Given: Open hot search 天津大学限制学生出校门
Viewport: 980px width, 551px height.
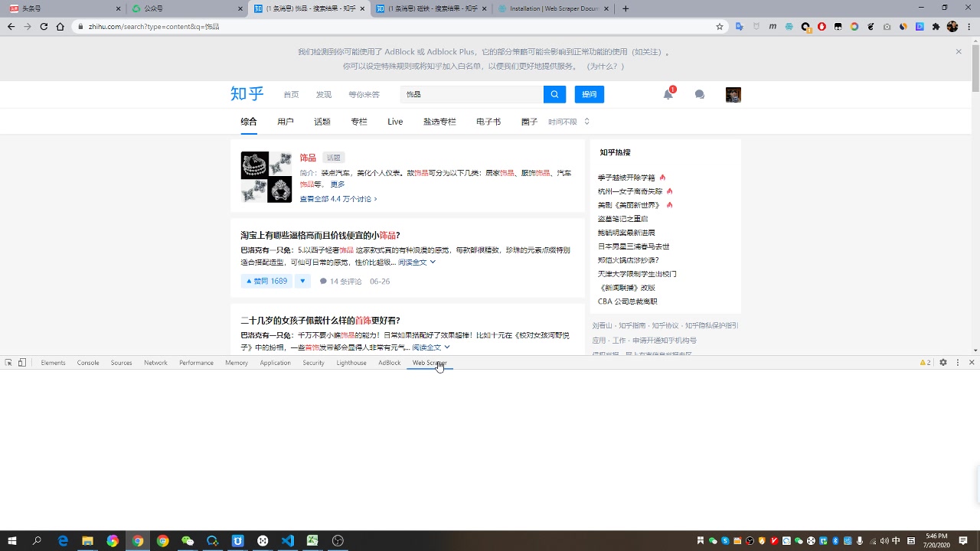Looking at the screenshot, I should tap(637, 274).
